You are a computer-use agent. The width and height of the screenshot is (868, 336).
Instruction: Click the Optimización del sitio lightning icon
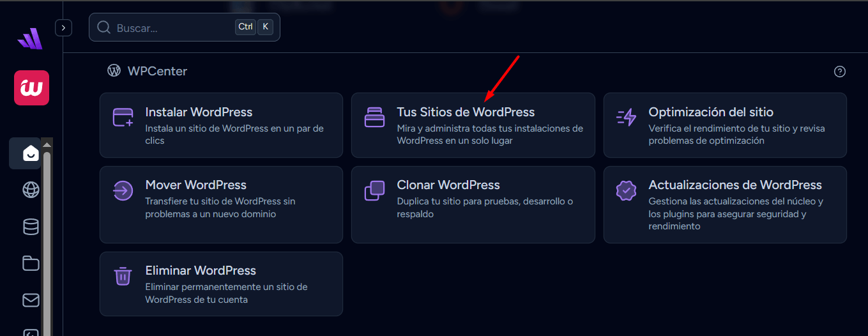click(626, 118)
